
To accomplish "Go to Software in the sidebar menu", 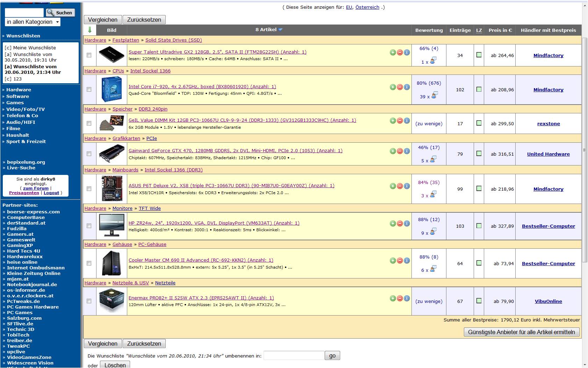I will (x=17, y=97).
